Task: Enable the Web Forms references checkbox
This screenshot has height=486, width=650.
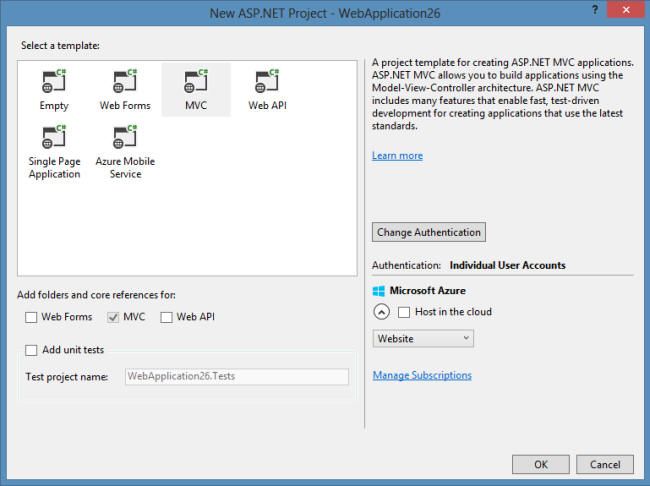Action: (31, 317)
